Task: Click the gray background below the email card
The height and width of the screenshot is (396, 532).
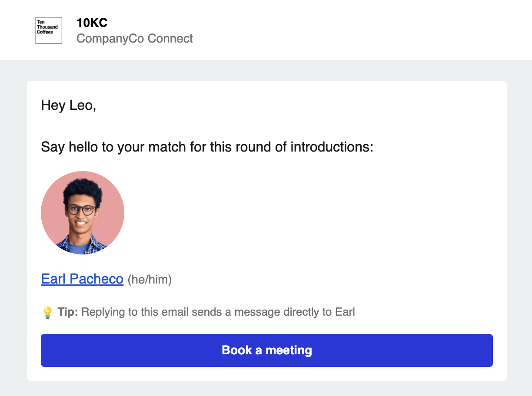Action: click(x=267, y=389)
